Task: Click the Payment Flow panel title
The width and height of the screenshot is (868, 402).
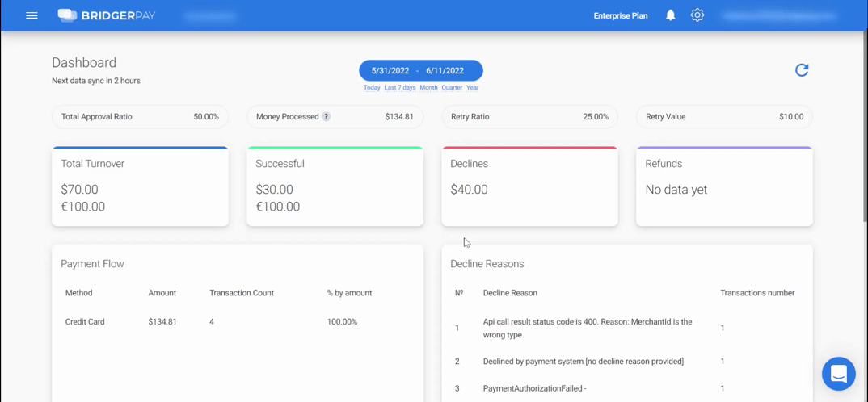Action: click(x=92, y=264)
